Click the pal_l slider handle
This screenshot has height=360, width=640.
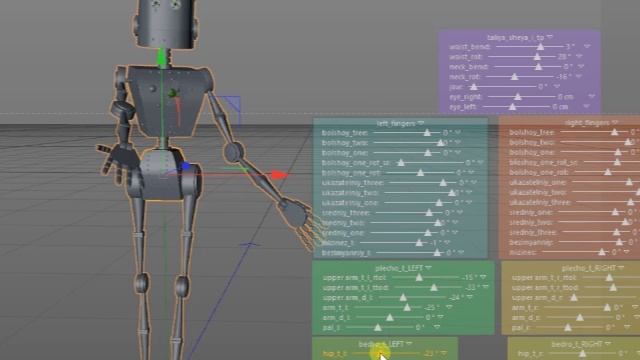(x=378, y=327)
